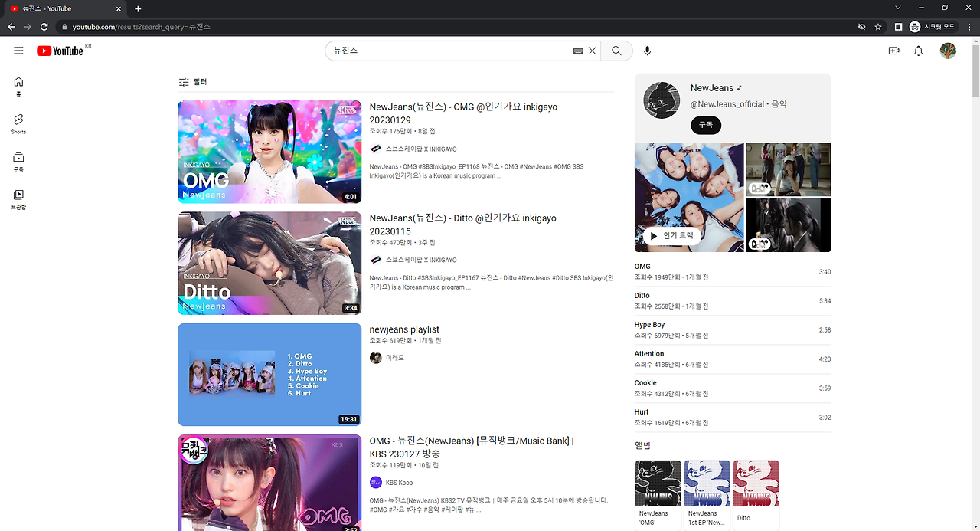Go to the YouTube home logo
This screenshot has width=980, height=531.
pos(60,51)
